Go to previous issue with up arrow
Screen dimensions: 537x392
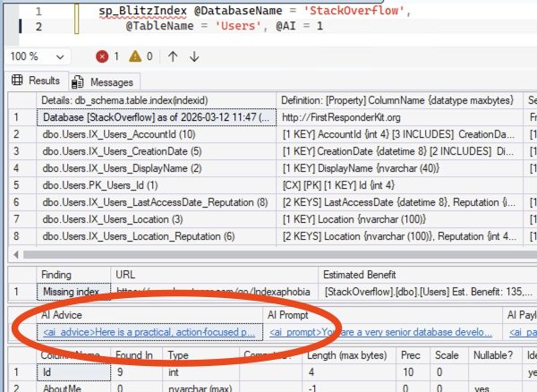click(173, 56)
